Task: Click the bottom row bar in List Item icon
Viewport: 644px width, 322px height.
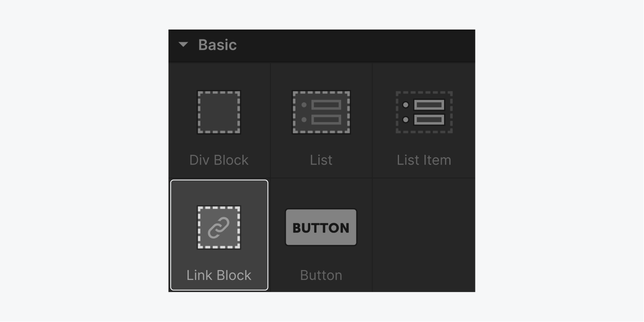Action: coord(429,120)
